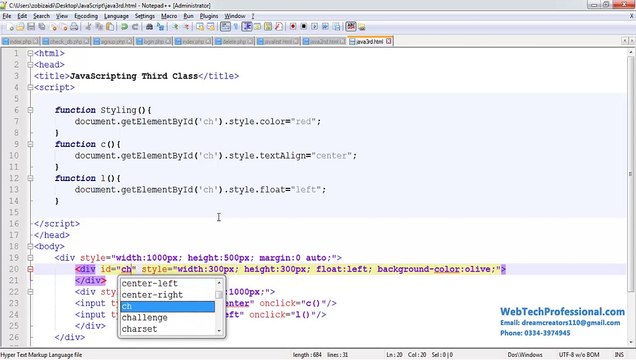
Task: Open the File menu
Action: pyautogui.click(x=7, y=16)
